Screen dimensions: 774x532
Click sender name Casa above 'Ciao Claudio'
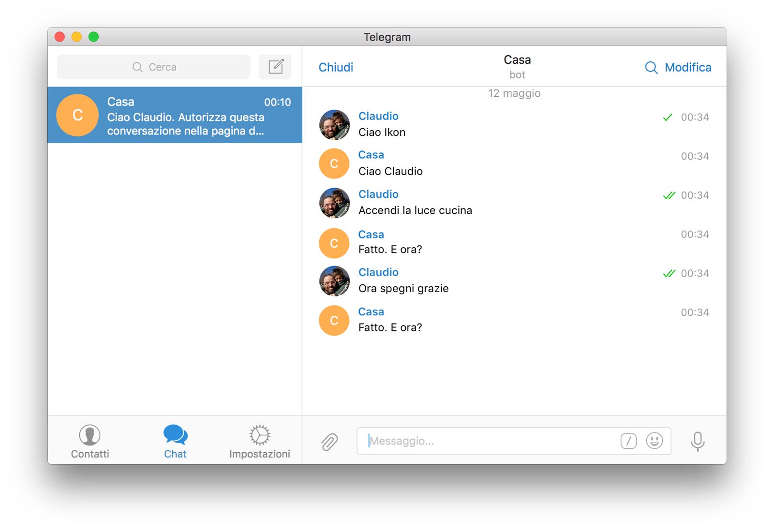pos(371,155)
